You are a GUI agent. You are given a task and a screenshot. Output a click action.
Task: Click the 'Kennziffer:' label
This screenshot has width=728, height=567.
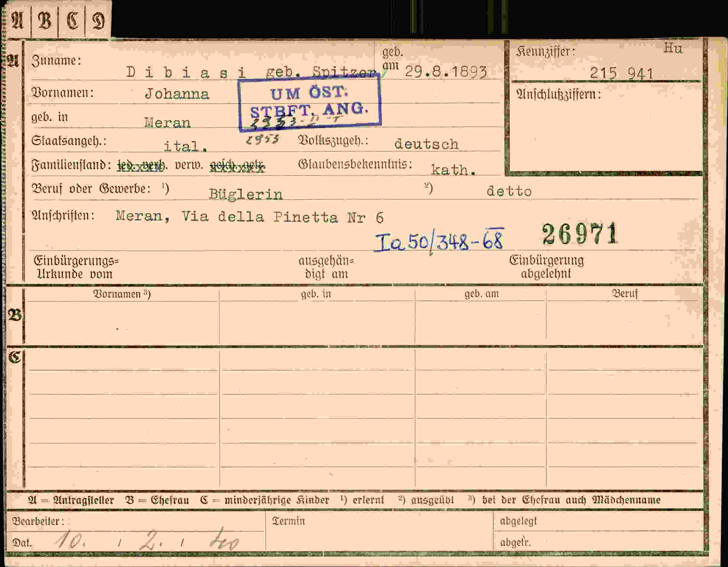546,51
